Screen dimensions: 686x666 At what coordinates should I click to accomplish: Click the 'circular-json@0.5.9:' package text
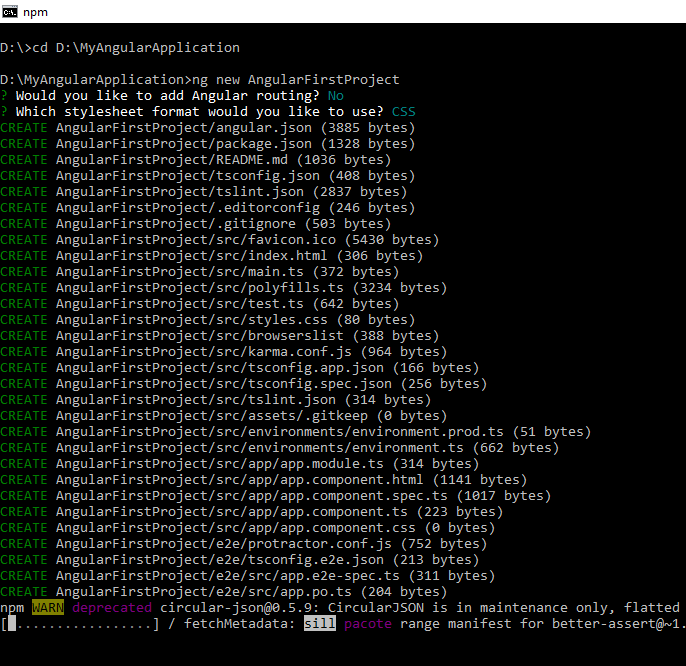[x=240, y=607]
